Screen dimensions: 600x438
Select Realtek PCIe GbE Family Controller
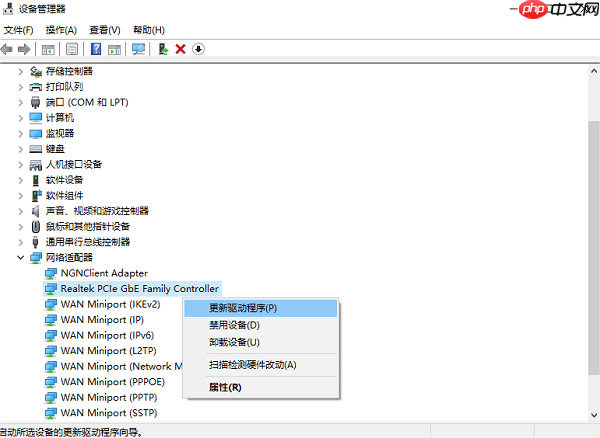(132, 288)
